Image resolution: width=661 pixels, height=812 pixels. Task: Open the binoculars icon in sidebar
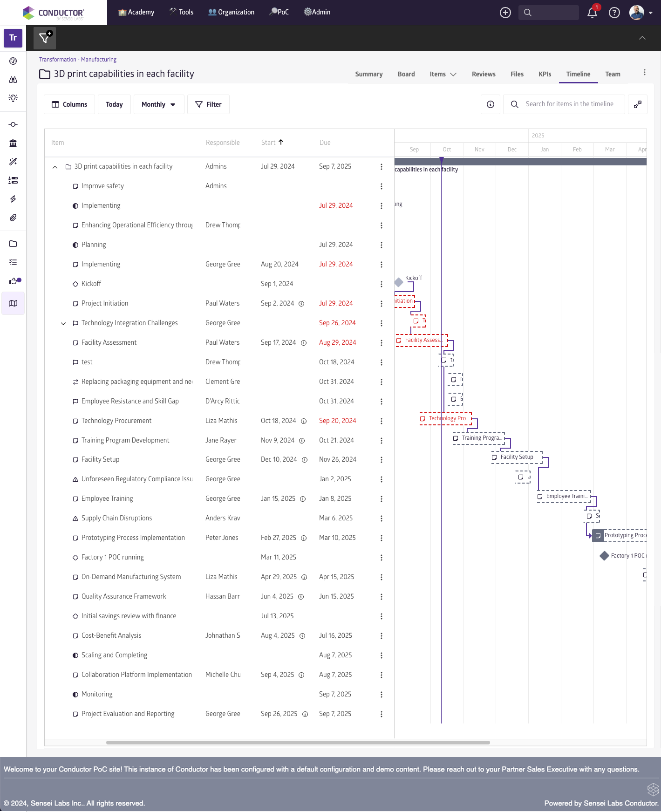point(13,80)
